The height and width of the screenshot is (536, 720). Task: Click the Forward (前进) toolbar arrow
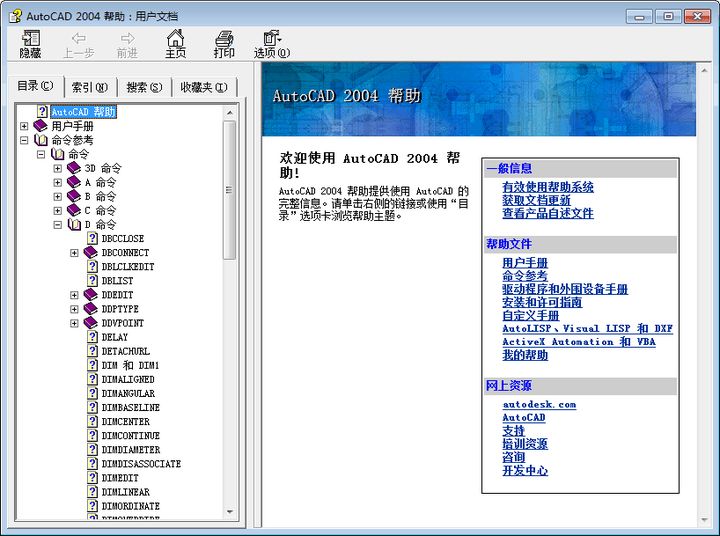point(127,44)
